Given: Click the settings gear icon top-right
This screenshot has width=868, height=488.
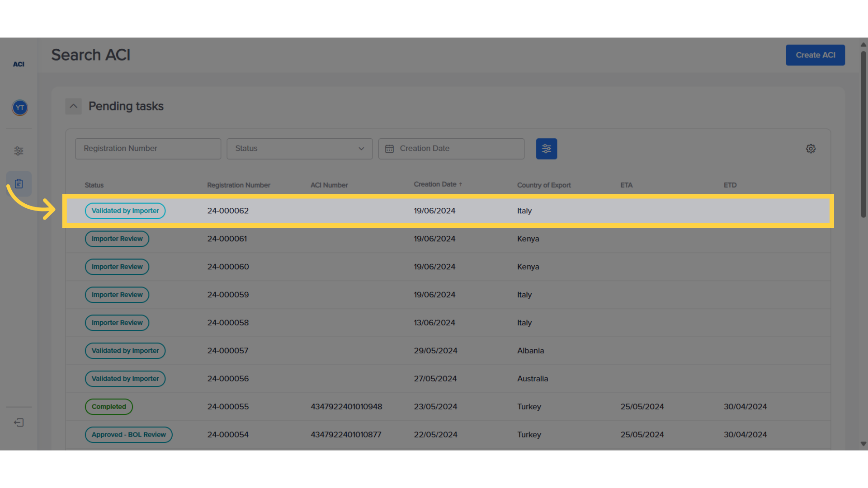Looking at the screenshot, I should pyautogui.click(x=811, y=148).
